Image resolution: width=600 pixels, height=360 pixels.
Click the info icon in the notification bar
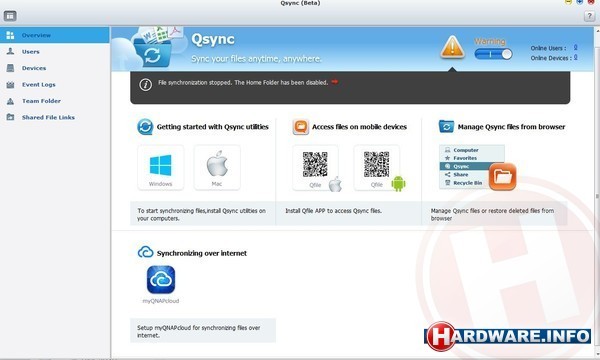coord(145,85)
